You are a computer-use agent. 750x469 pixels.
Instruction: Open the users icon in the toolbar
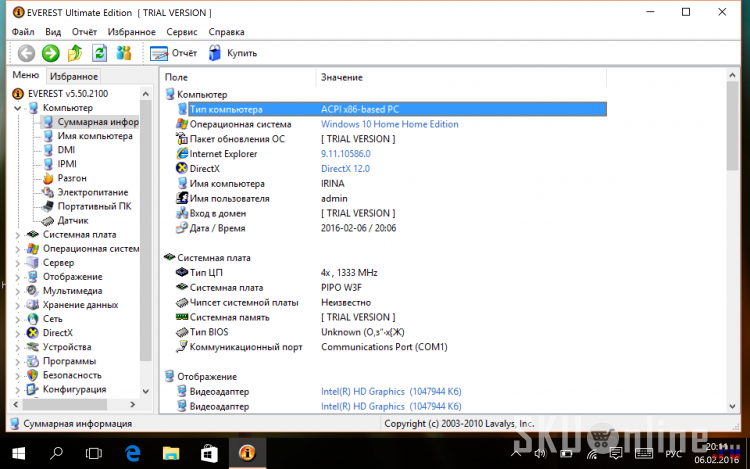[124, 53]
